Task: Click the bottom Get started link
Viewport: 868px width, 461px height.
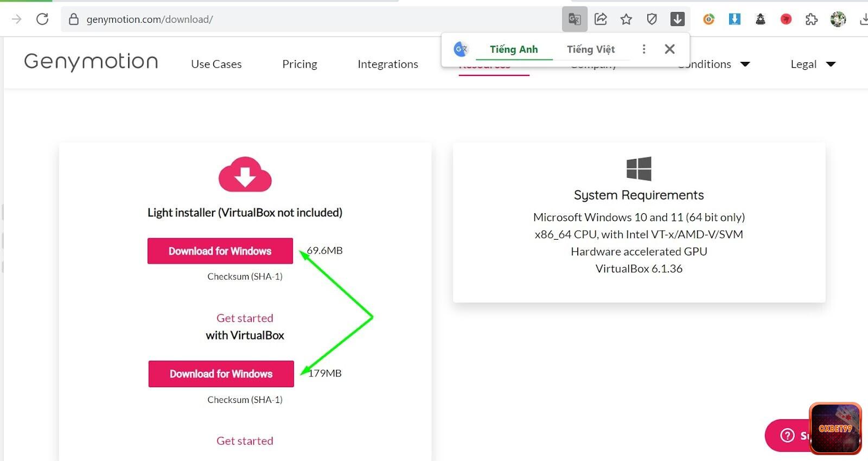Action: pyautogui.click(x=245, y=441)
